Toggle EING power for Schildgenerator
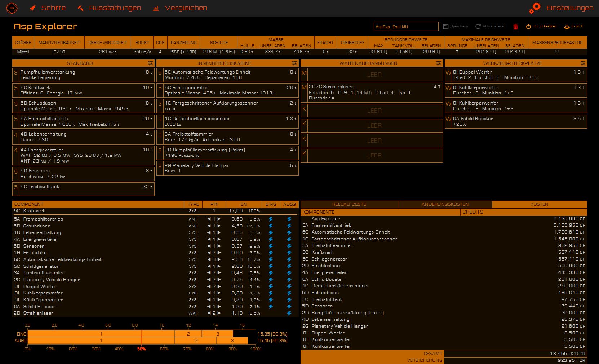599x364 pixels. tap(271, 266)
